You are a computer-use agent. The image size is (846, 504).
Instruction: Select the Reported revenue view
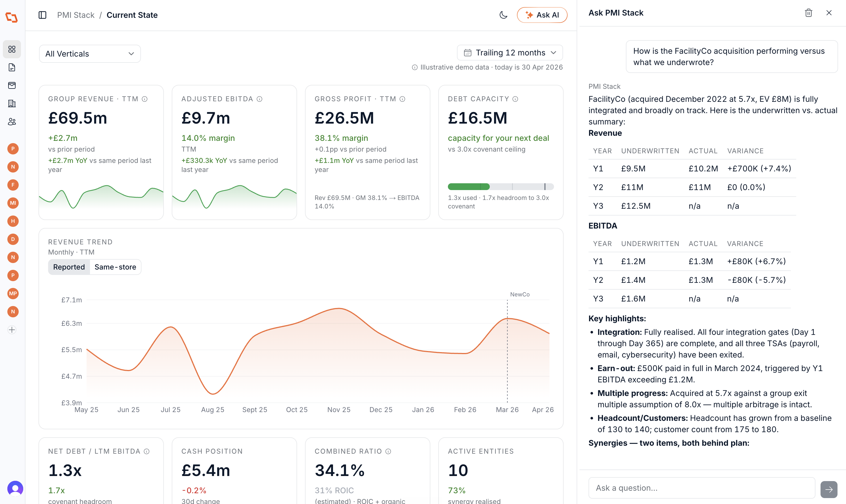pos(69,267)
